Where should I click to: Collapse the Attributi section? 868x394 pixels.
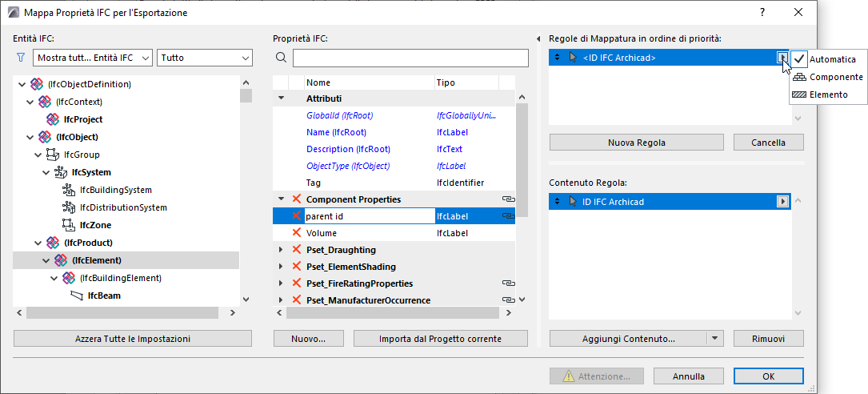(x=281, y=98)
